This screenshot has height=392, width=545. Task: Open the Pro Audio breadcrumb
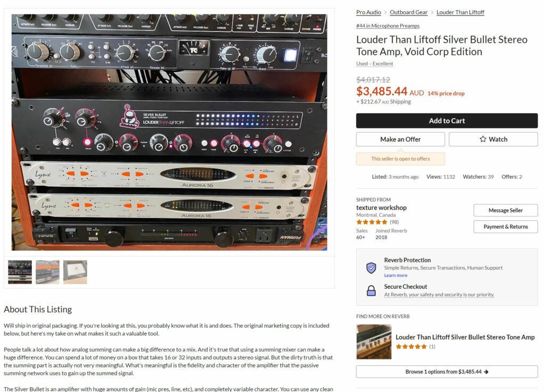(368, 12)
